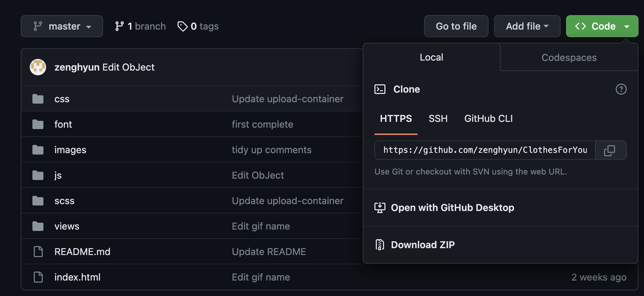Open the README.md file
644x296 pixels.
[82, 252]
